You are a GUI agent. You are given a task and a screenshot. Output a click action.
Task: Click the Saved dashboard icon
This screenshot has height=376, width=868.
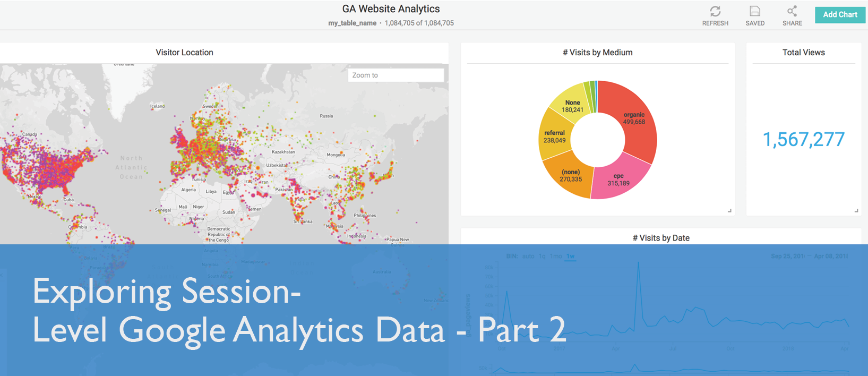pyautogui.click(x=755, y=11)
